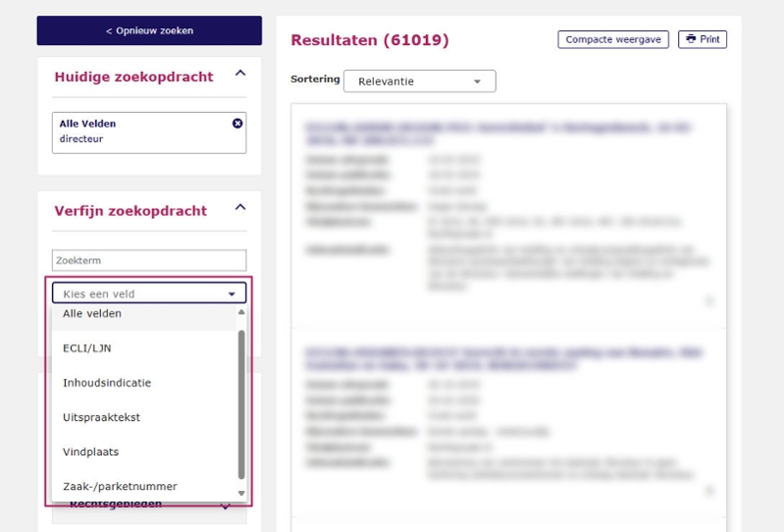Choose ECLI/LJN as search field

tap(87, 348)
